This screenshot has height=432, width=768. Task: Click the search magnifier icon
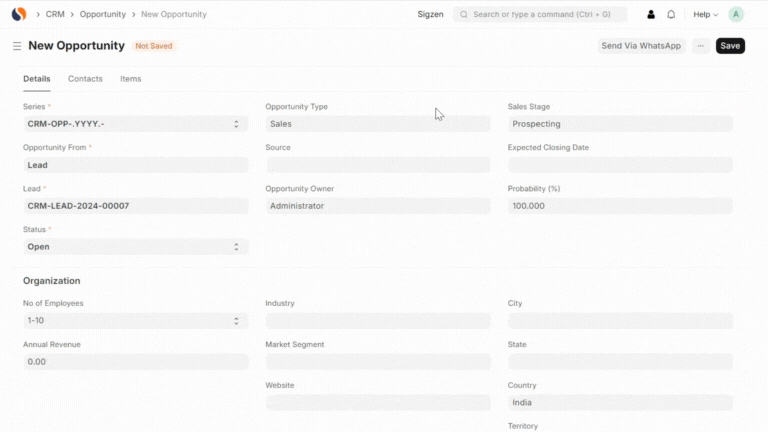tap(464, 15)
